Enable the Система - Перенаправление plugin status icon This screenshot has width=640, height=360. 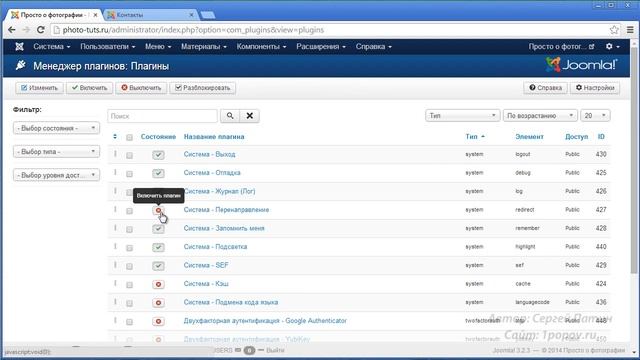click(x=158, y=210)
